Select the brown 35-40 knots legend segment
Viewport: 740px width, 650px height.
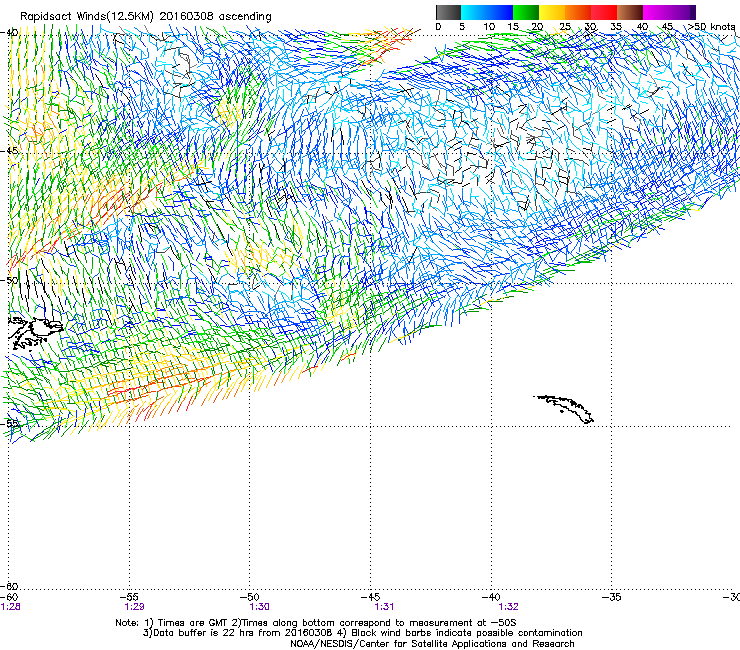coord(630,12)
